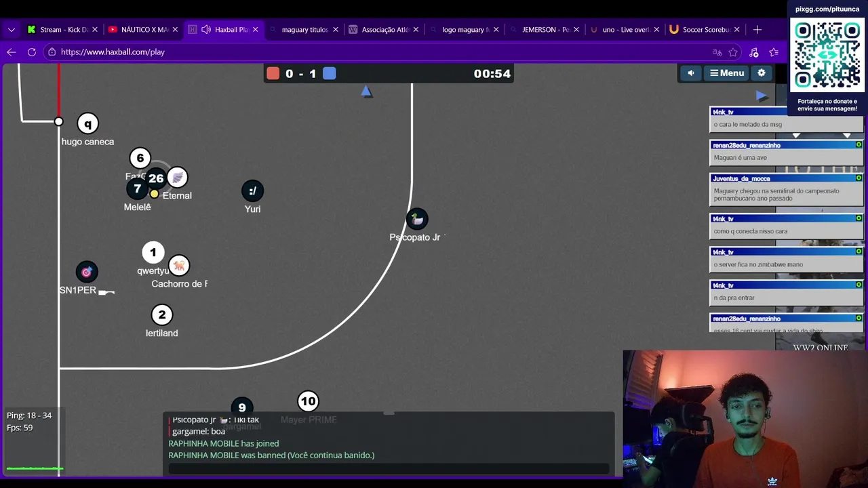Image resolution: width=868 pixels, height=488 pixels.
Task: Close the NÁUTICO X MAGUARY tab
Action: click(x=175, y=30)
